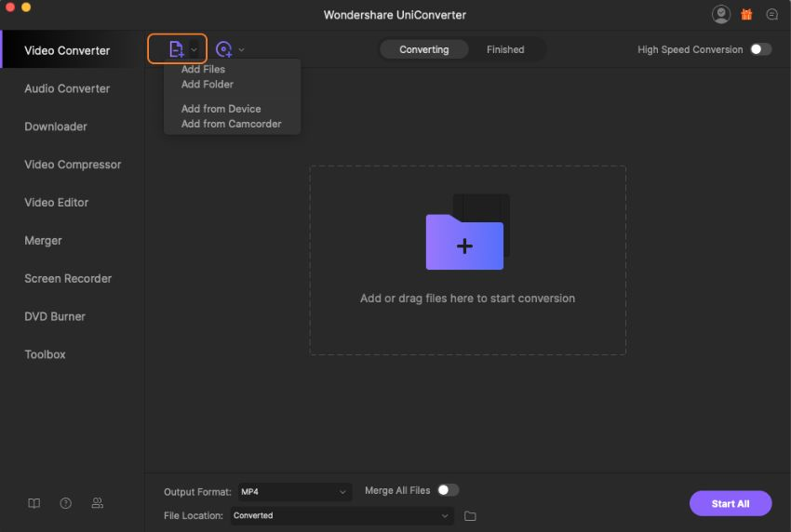The width and height of the screenshot is (791, 532).
Task: Open the user guide book icon
Action: tap(34, 503)
